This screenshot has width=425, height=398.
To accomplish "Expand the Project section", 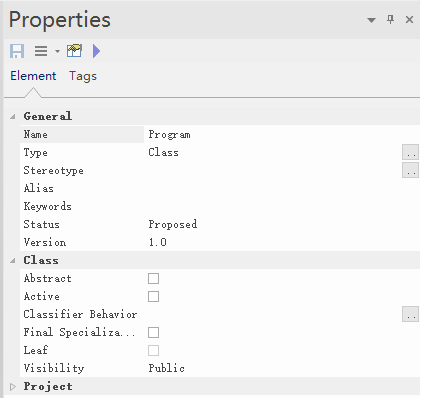I will tap(13, 387).
